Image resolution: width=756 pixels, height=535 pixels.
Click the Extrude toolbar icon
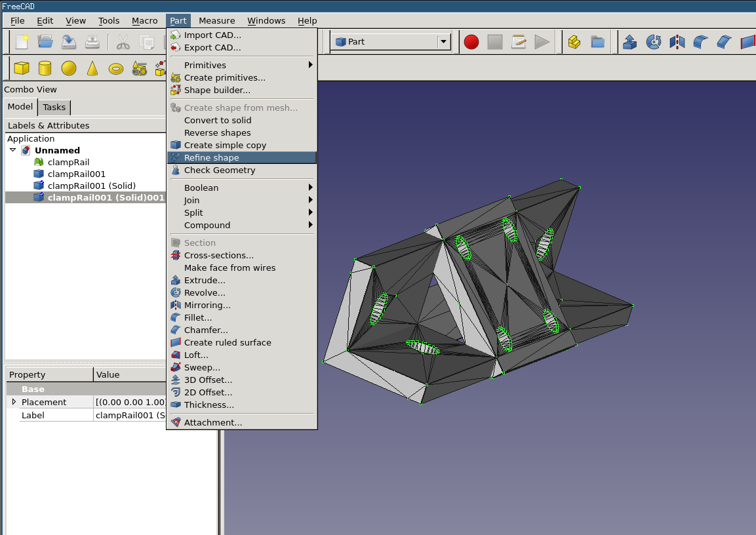[x=629, y=42]
